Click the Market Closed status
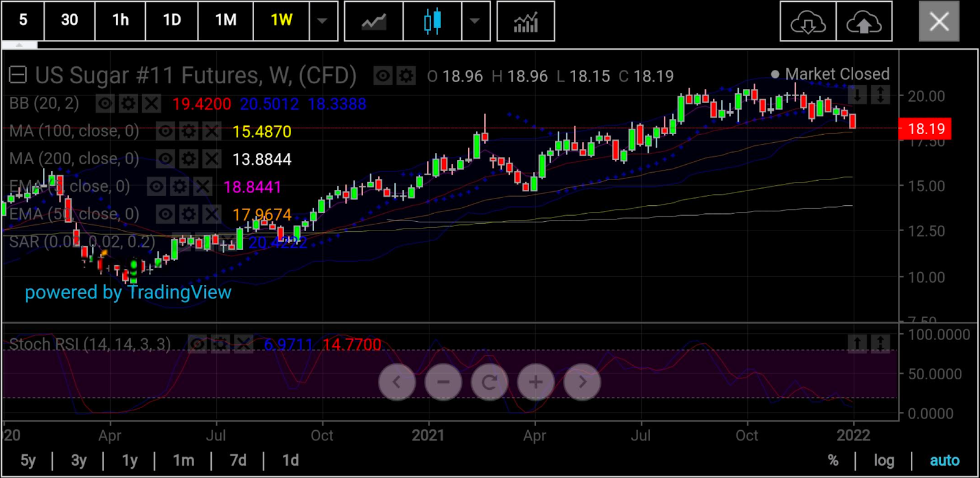 coord(830,74)
